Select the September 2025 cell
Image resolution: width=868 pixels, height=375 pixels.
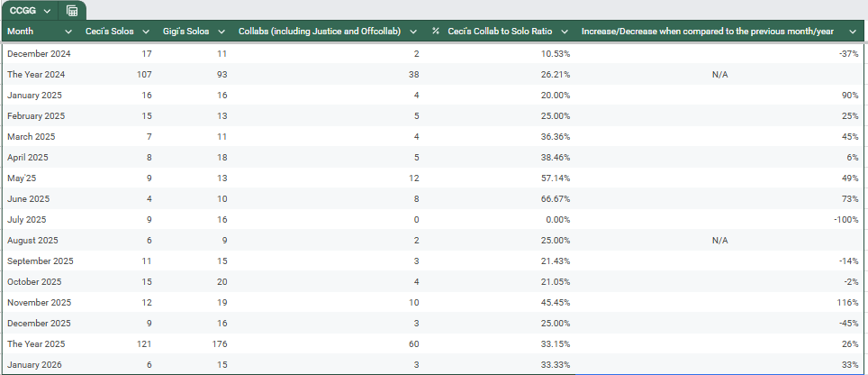tap(40, 261)
